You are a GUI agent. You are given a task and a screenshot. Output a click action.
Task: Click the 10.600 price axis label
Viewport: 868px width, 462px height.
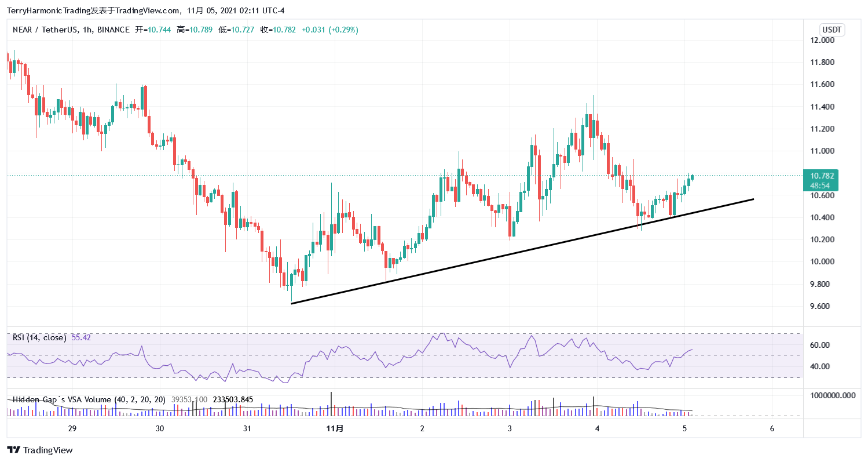[x=822, y=196]
